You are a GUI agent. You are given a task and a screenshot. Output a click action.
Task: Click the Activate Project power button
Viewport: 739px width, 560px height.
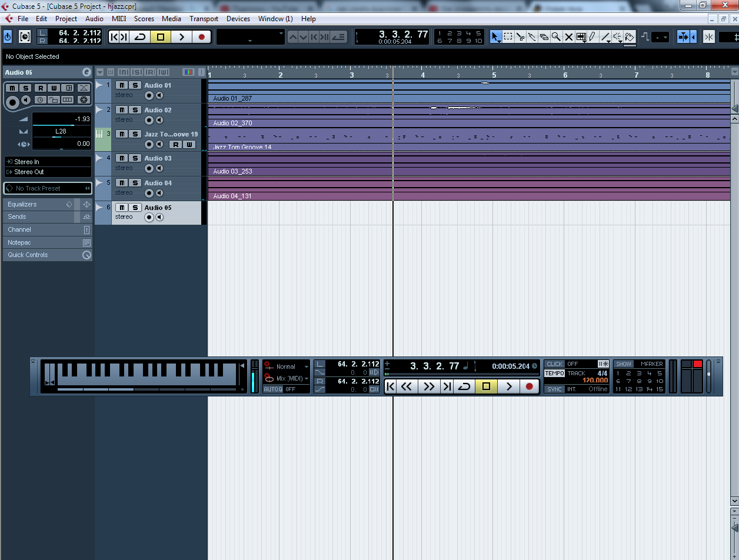(8, 37)
